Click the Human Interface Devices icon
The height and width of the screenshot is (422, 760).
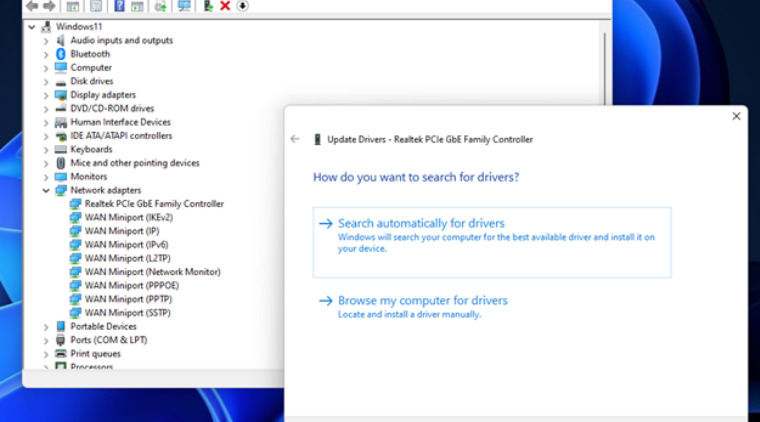61,122
